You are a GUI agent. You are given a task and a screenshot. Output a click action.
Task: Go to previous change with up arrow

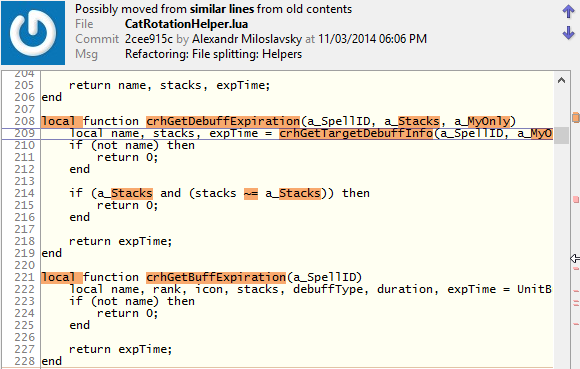(x=568, y=11)
